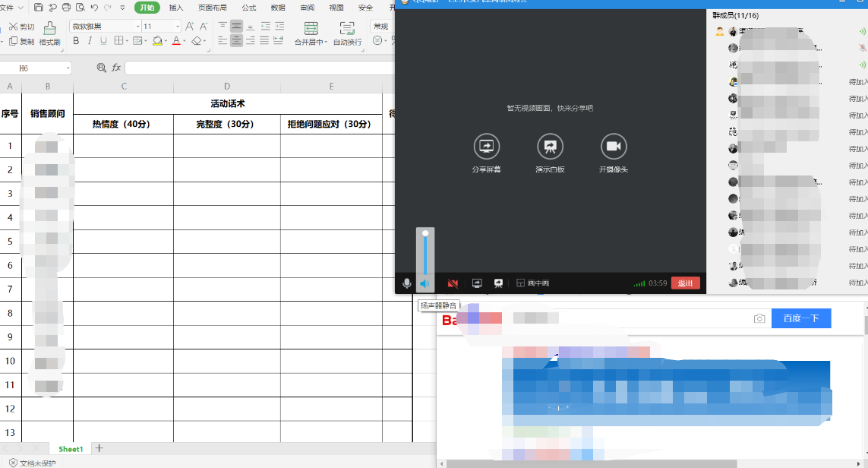Align cell content to bottom
This screenshot has width=868, height=468.
pyautogui.click(x=250, y=26)
